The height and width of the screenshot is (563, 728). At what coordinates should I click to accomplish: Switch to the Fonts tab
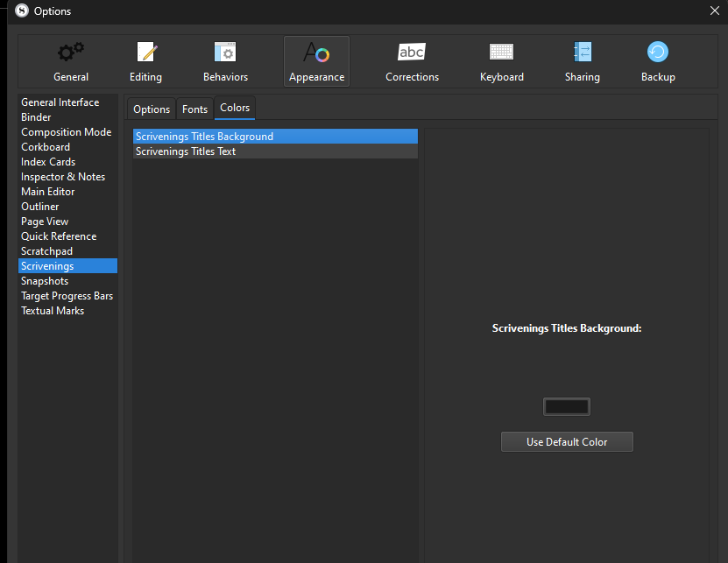194,109
